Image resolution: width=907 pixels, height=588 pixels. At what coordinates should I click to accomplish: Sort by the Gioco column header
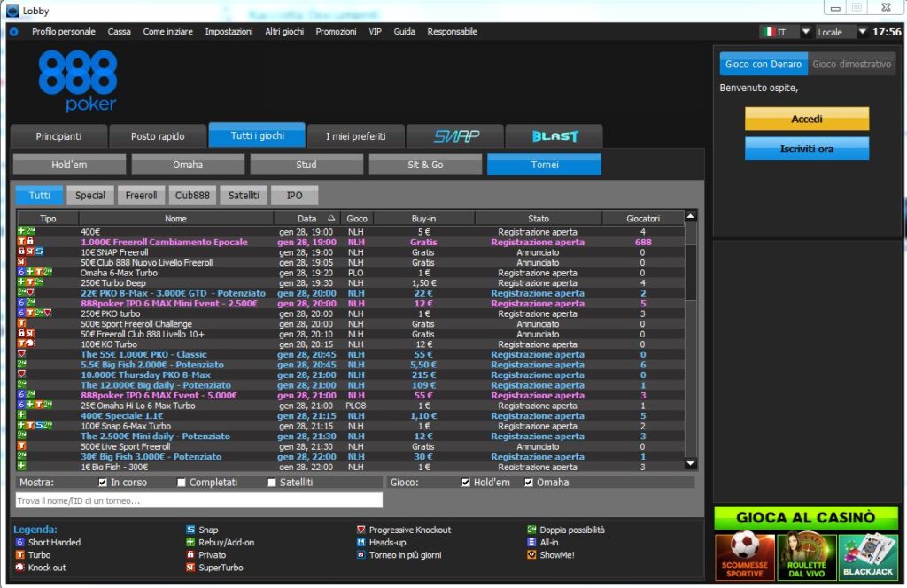click(x=357, y=219)
